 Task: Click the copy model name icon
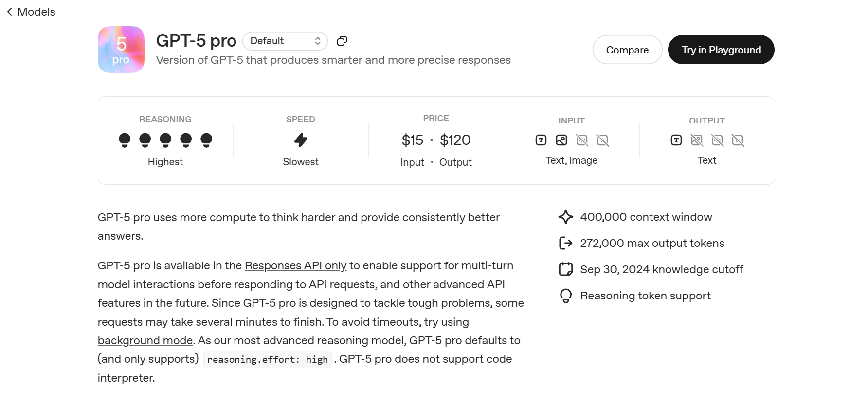click(x=342, y=41)
